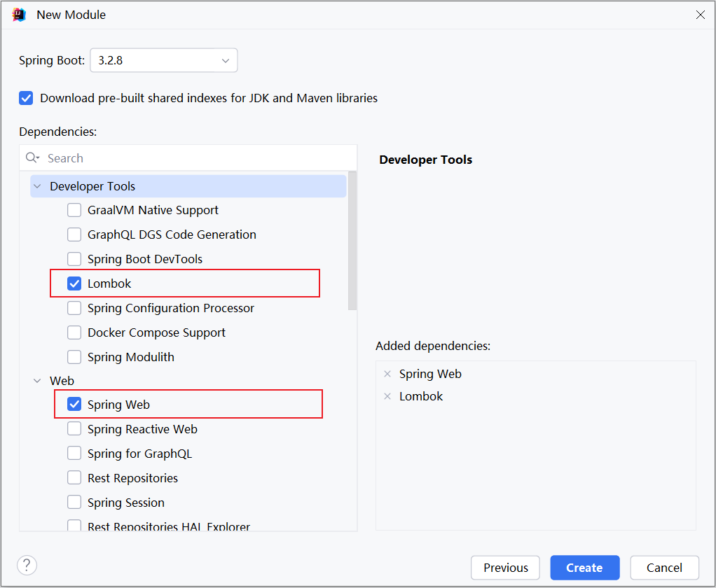Click the Create button
716x588 pixels.
pos(584,568)
